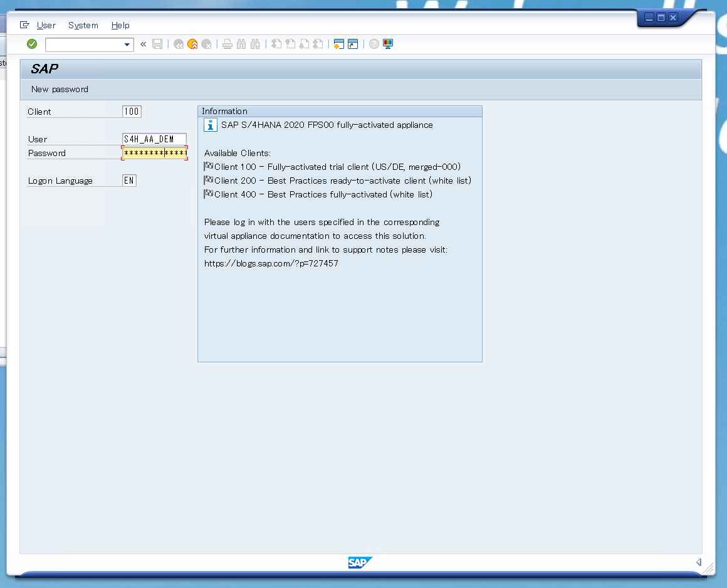Click the Find Next binoculars icon

tap(256, 44)
